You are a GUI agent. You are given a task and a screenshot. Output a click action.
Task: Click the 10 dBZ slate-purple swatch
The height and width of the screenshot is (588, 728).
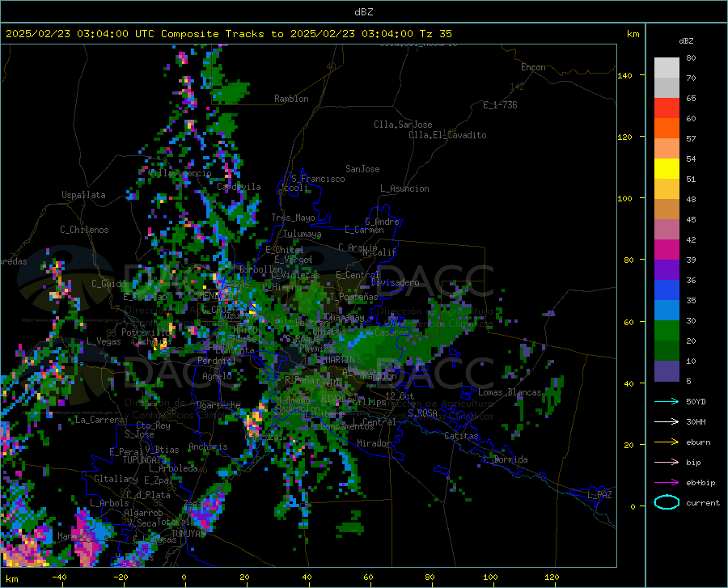click(x=667, y=371)
